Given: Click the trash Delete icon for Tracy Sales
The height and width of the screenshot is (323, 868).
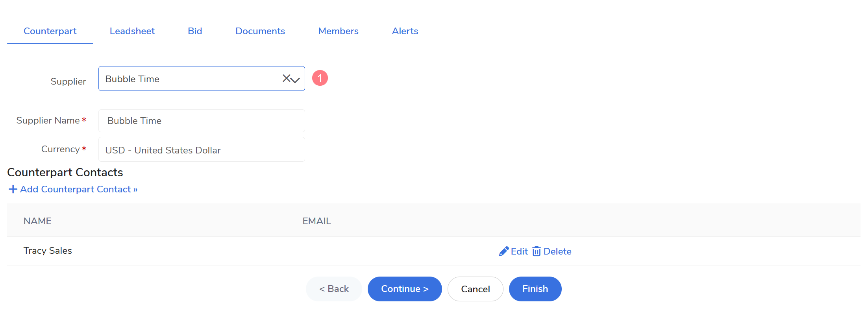Looking at the screenshot, I should [x=537, y=251].
